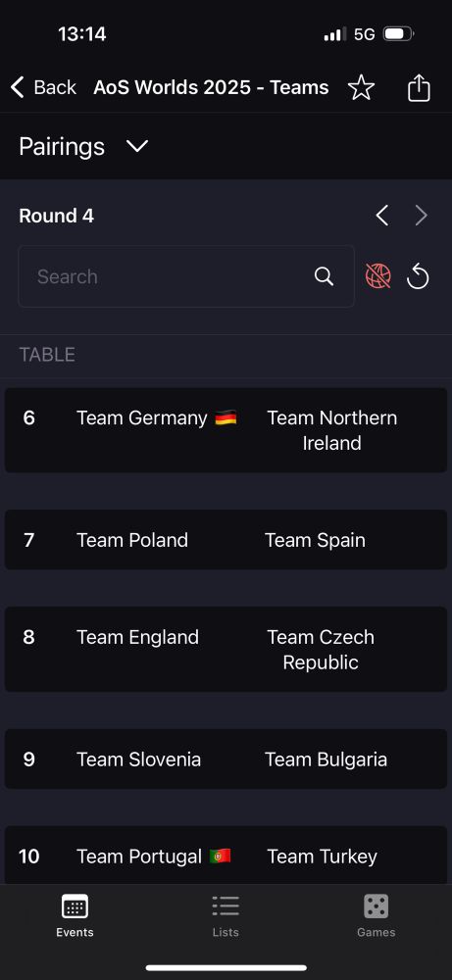The height and width of the screenshot is (980, 452).
Task: Open the share icon in header
Action: pyautogui.click(x=419, y=87)
